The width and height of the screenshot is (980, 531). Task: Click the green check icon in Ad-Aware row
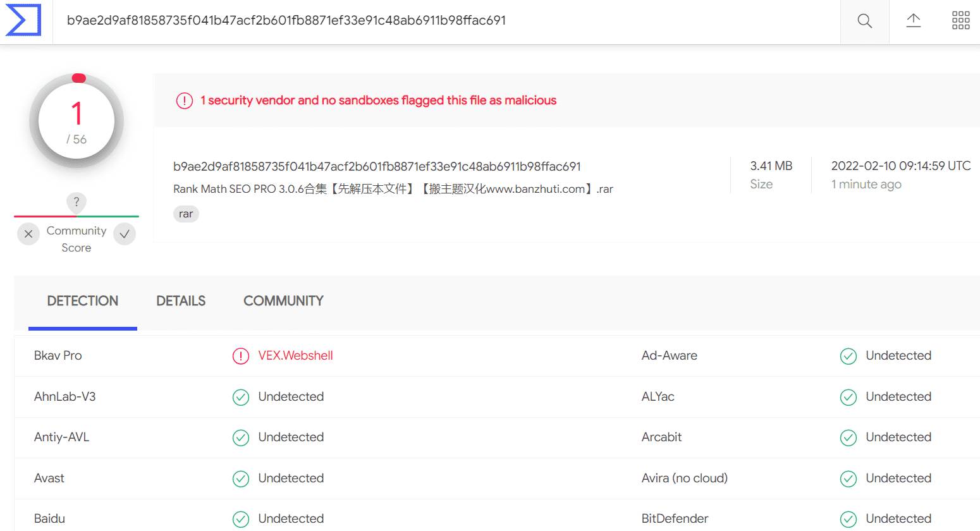click(848, 356)
